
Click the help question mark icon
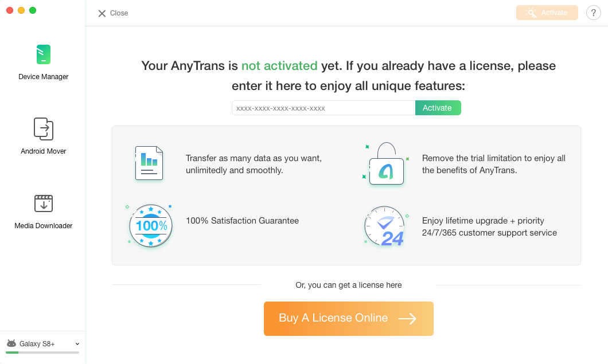click(593, 13)
